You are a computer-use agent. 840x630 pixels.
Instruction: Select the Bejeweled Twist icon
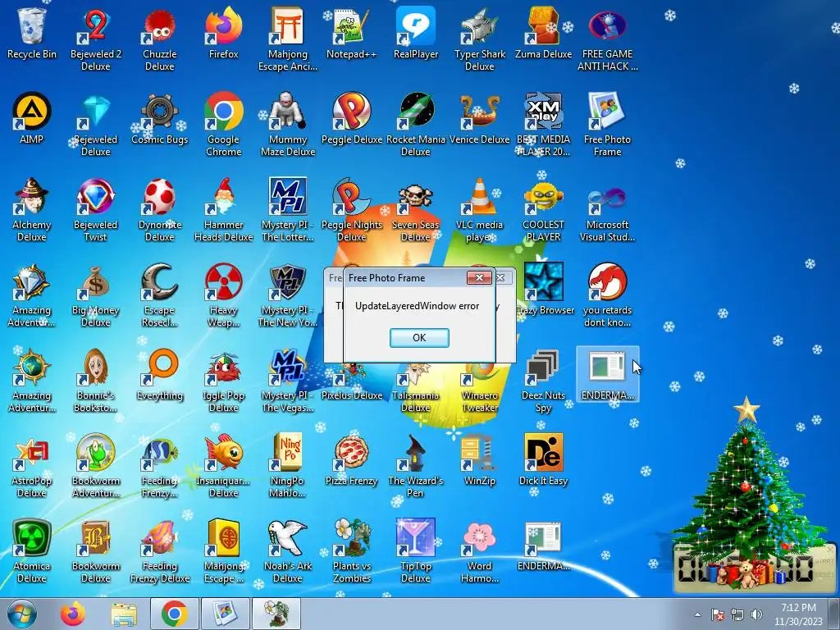pos(95,210)
